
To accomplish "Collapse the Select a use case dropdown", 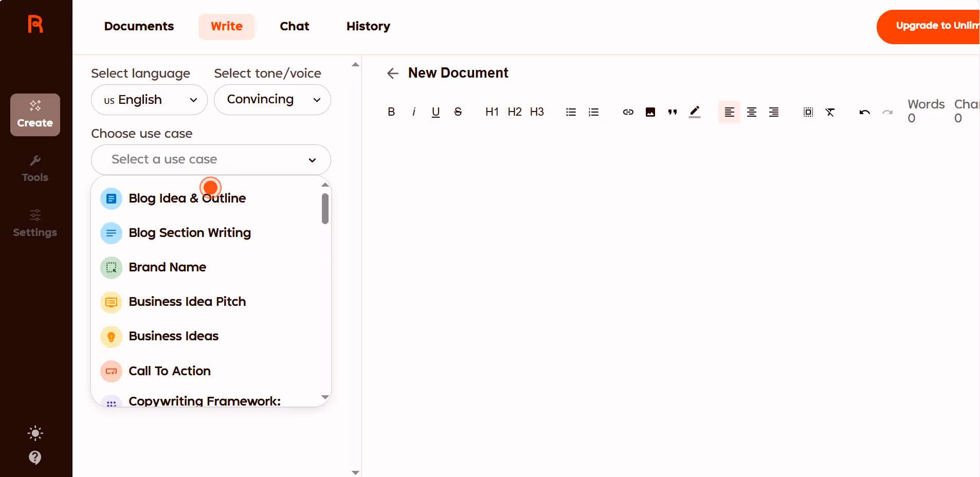I will click(x=211, y=160).
